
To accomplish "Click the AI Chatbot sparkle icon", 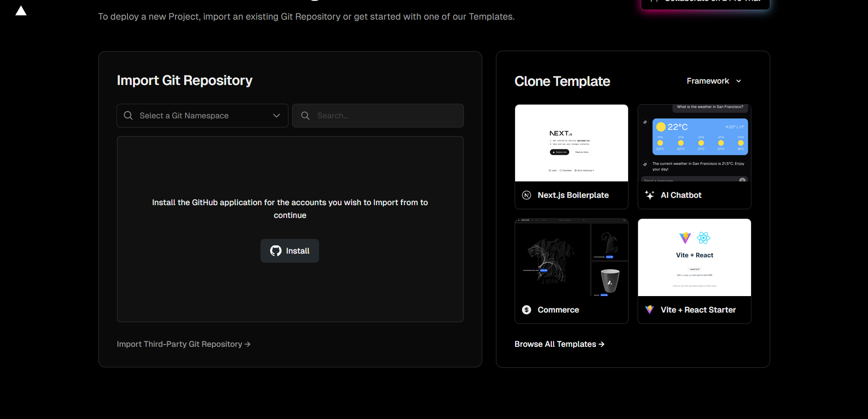I will [x=650, y=195].
